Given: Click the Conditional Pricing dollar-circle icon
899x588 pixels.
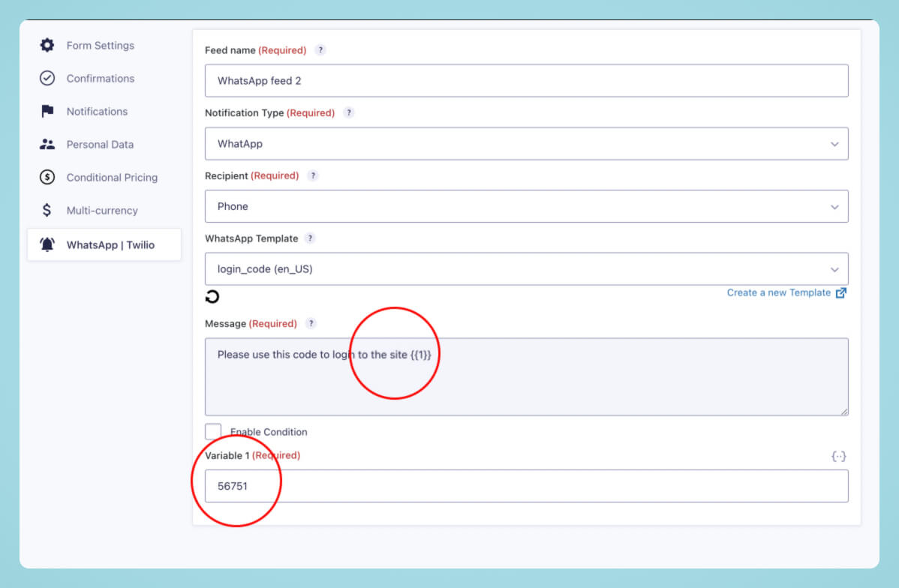Looking at the screenshot, I should [47, 177].
